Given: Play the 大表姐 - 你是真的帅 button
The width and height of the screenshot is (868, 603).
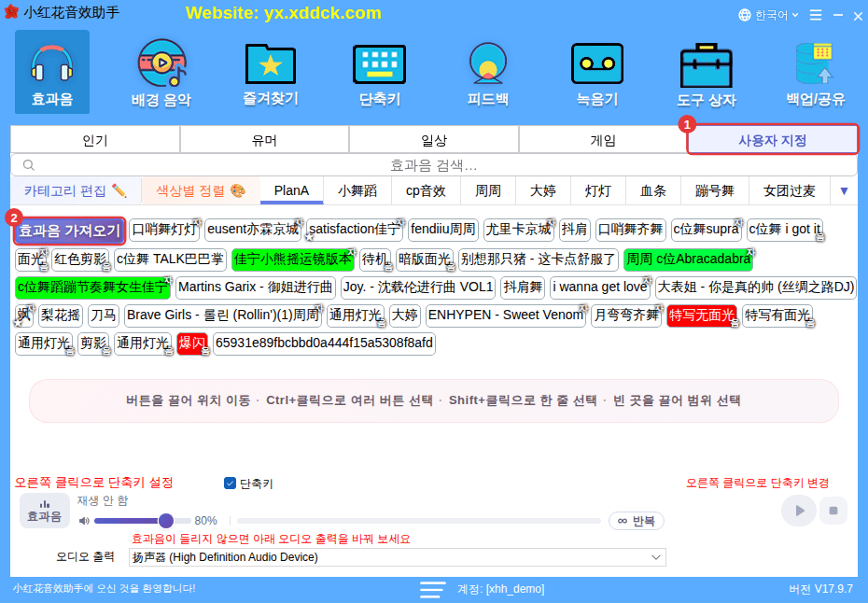Looking at the screenshot, I should [756, 287].
